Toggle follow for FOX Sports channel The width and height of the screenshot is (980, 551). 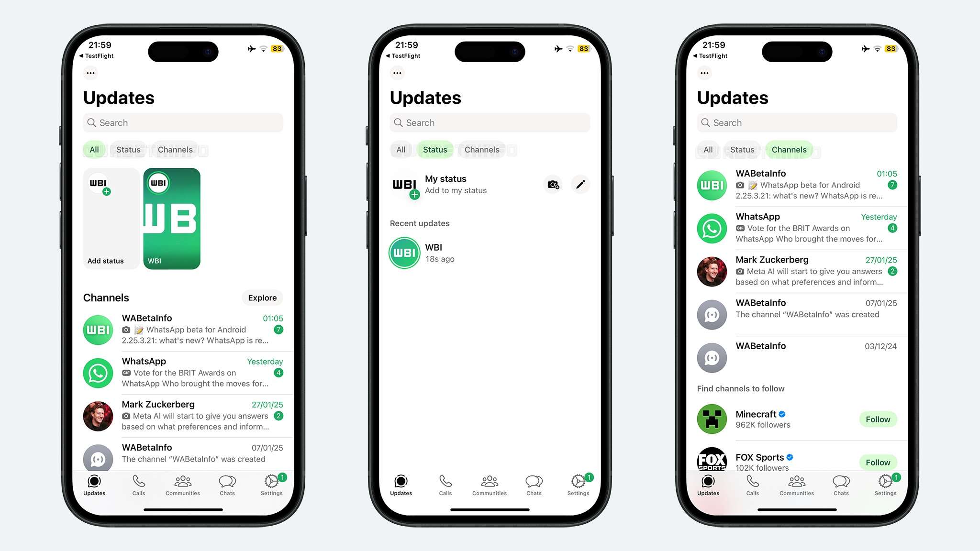coord(879,462)
